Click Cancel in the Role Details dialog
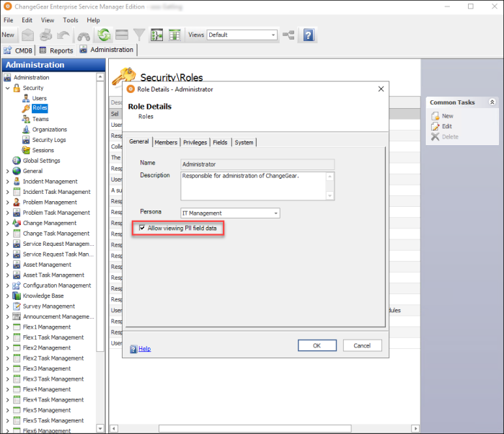The image size is (504, 434). [362, 345]
